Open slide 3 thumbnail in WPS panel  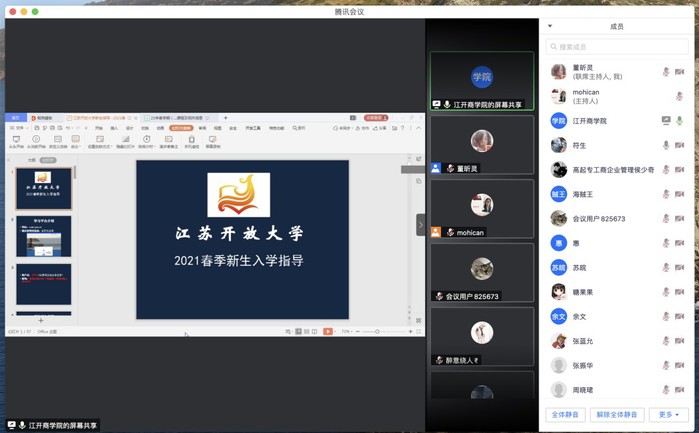pos(44,284)
